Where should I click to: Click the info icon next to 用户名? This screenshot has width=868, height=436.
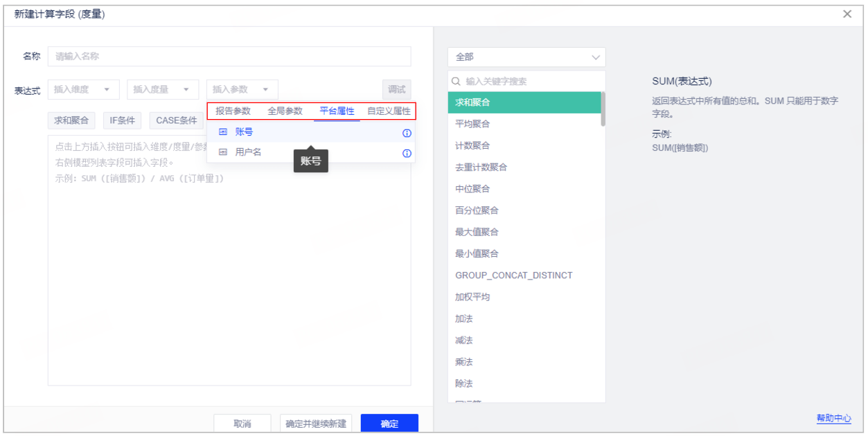click(x=407, y=153)
